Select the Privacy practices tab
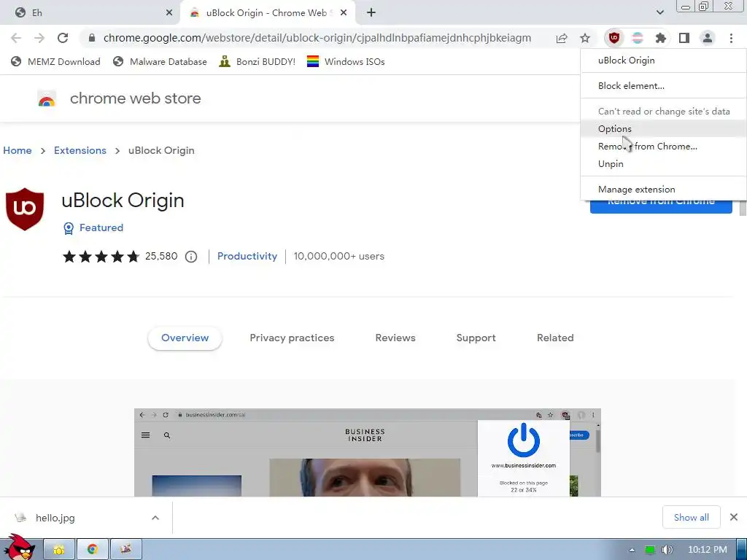 (292, 338)
